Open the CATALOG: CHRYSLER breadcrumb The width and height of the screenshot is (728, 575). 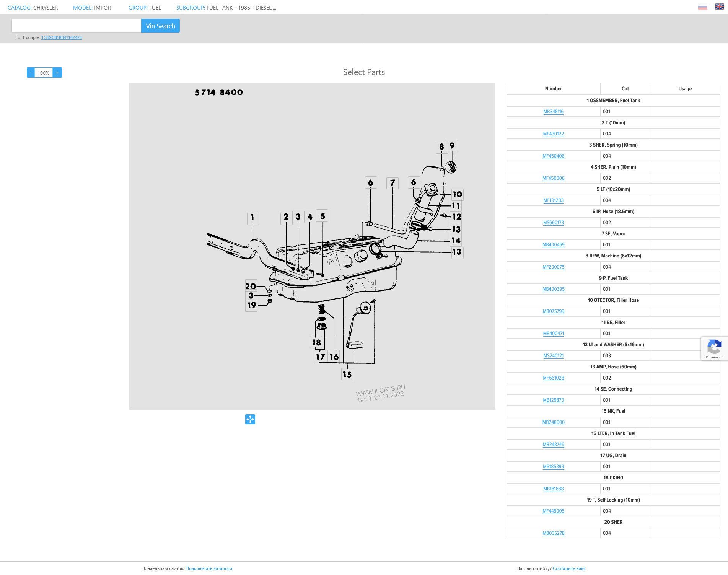33,8
